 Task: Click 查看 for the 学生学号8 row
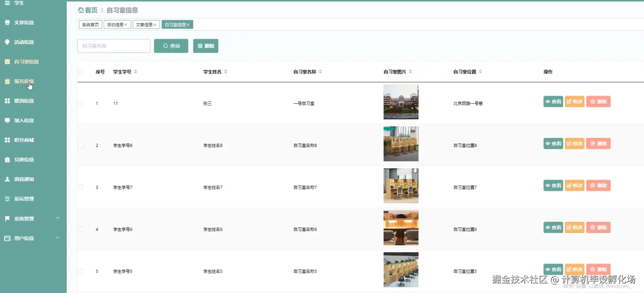tap(553, 144)
